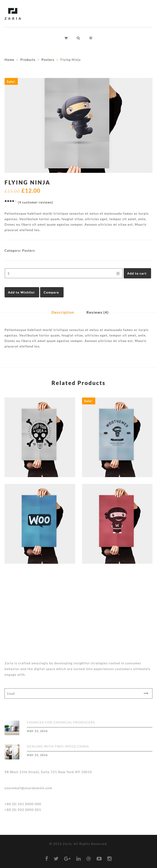Image resolution: width=157 pixels, height=868 pixels.
Task: Open the hamburger menu icon
Action: coord(91,38)
